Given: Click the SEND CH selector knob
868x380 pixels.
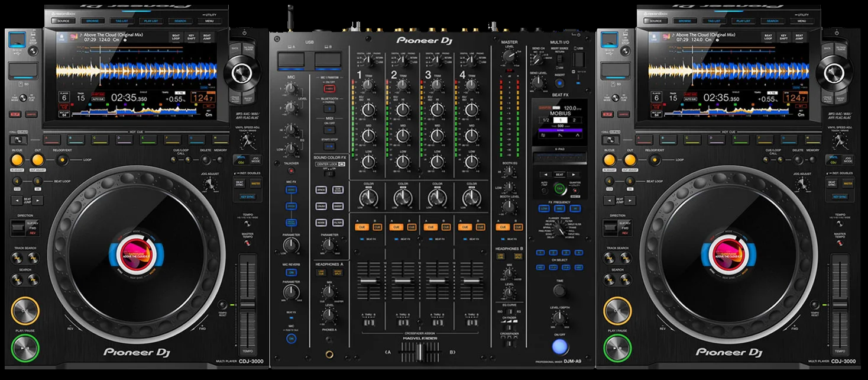Looking at the screenshot, I should coord(539,60).
